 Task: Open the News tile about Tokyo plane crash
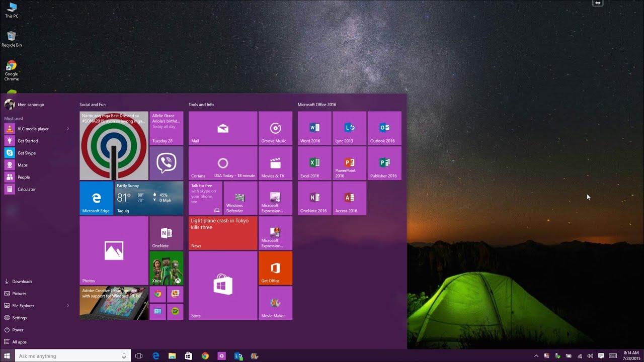click(223, 233)
